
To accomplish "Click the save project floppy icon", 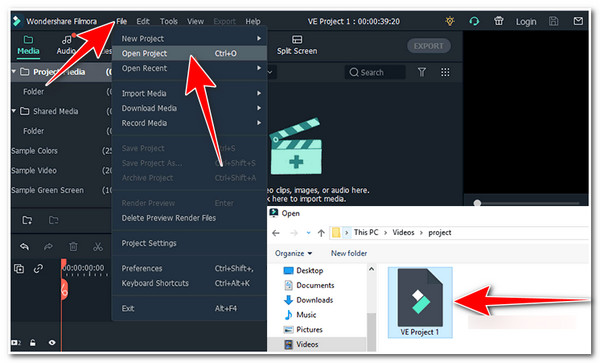I will (553, 21).
